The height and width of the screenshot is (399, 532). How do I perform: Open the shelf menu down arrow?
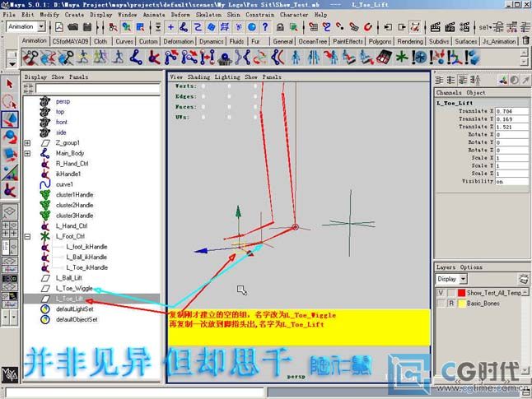[12, 63]
